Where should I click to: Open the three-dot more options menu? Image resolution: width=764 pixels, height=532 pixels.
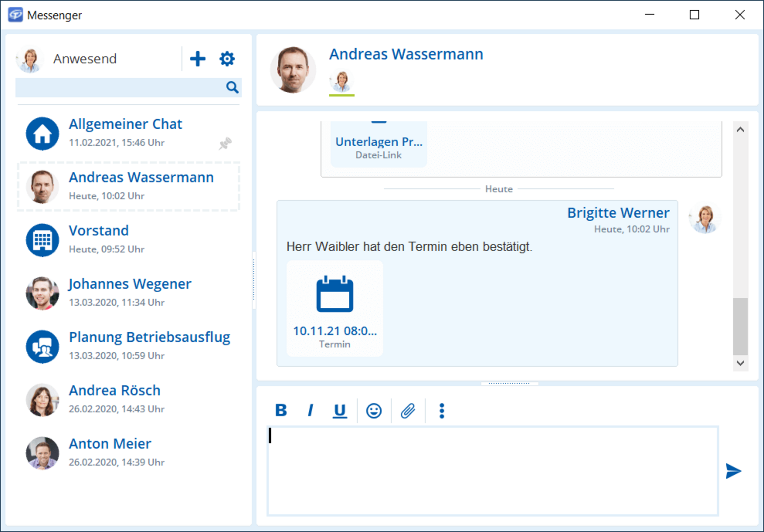click(x=442, y=410)
